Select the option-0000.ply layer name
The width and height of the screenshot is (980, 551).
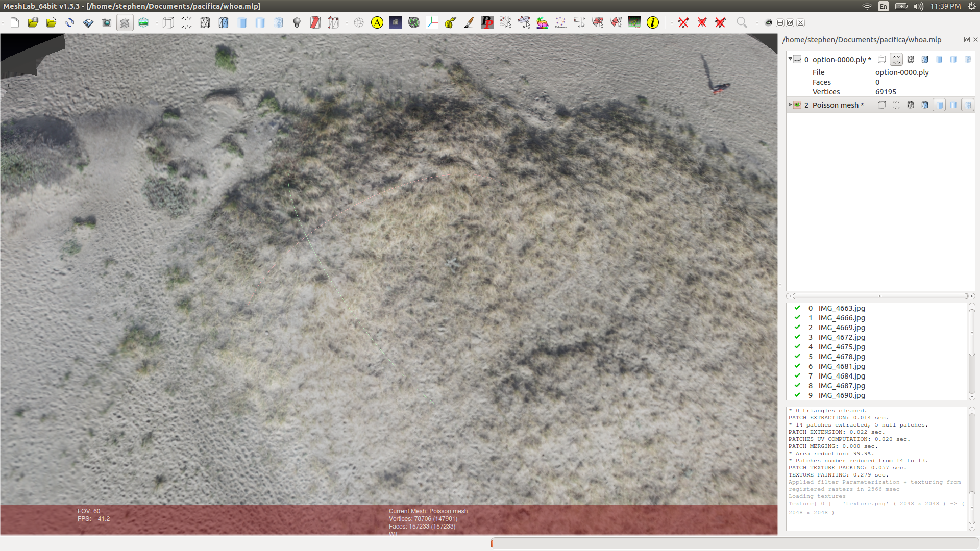coord(839,60)
